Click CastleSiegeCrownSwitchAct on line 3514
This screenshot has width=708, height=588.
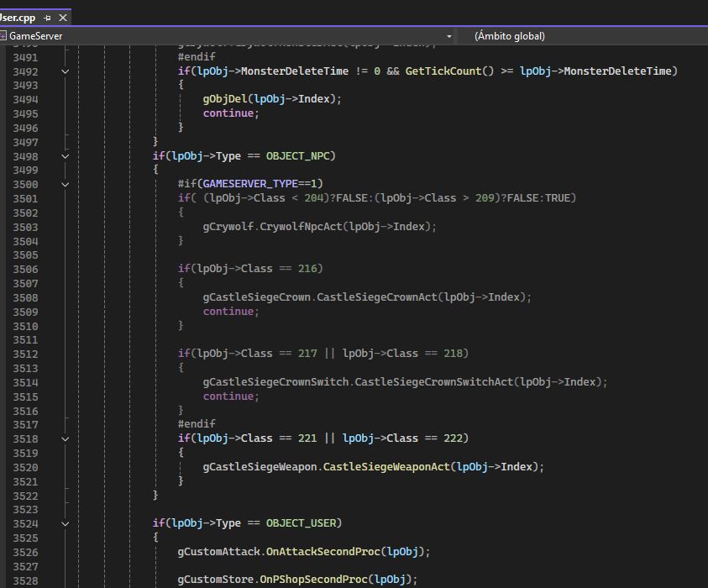pyautogui.click(x=434, y=382)
